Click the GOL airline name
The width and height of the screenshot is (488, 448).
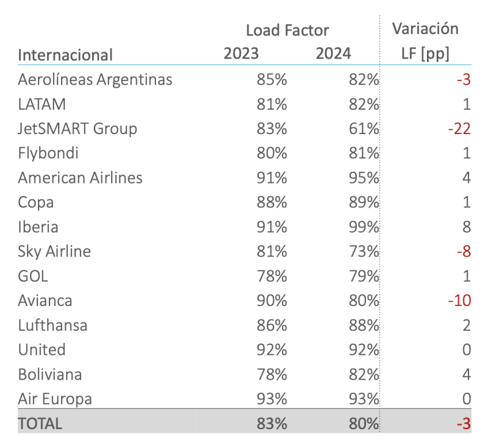33,276
